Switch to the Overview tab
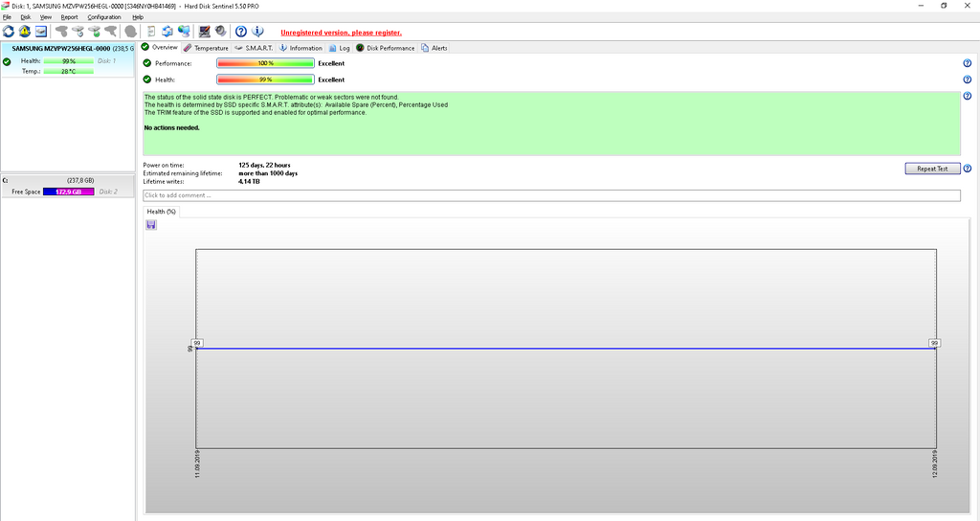 160,48
